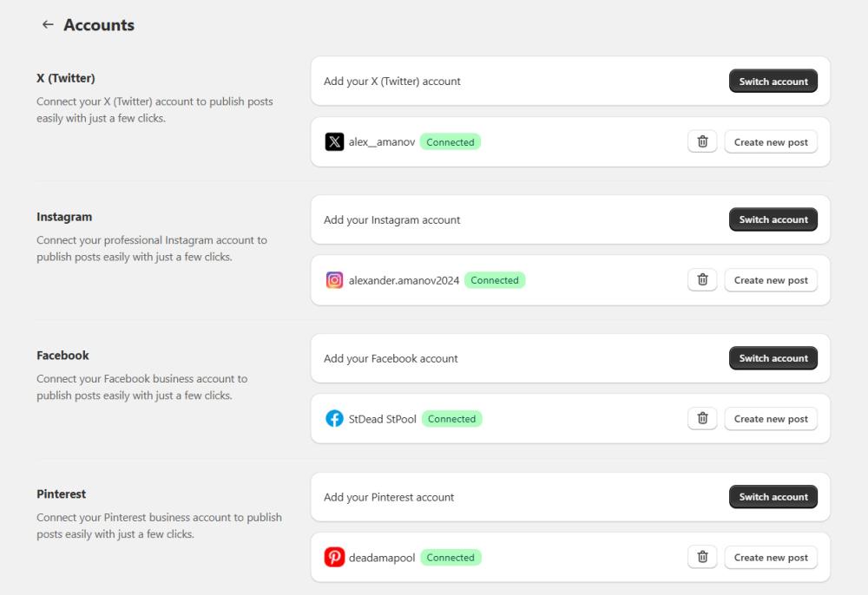Click the back arrow beside Accounts
This screenshot has height=595, width=868.
(x=47, y=25)
